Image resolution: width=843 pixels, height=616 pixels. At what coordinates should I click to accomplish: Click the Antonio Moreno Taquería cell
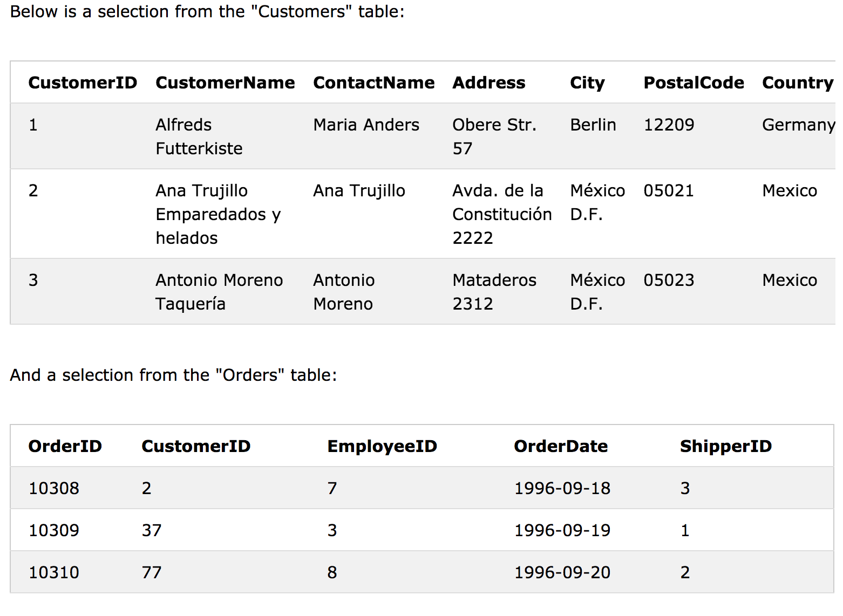point(219,292)
